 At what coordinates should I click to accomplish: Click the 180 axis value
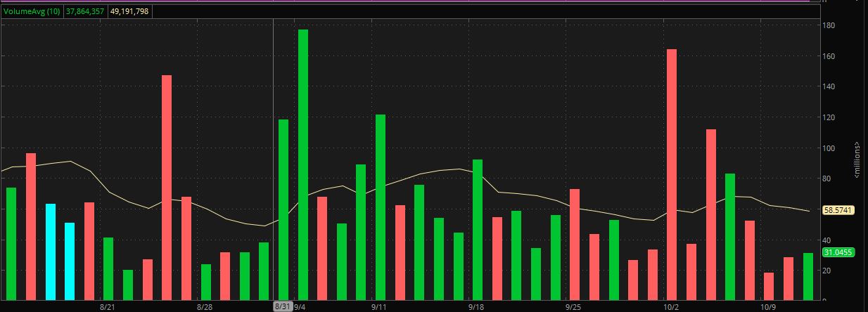pos(829,25)
